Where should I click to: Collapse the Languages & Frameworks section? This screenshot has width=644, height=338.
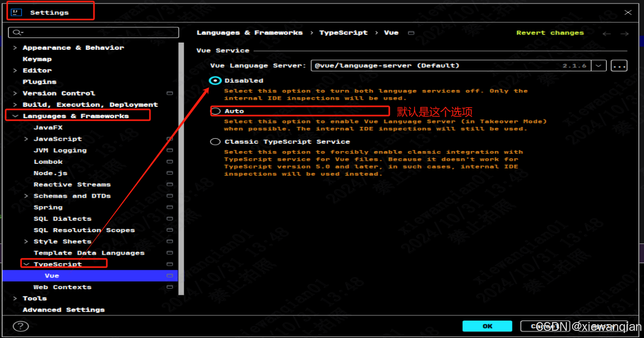14,116
